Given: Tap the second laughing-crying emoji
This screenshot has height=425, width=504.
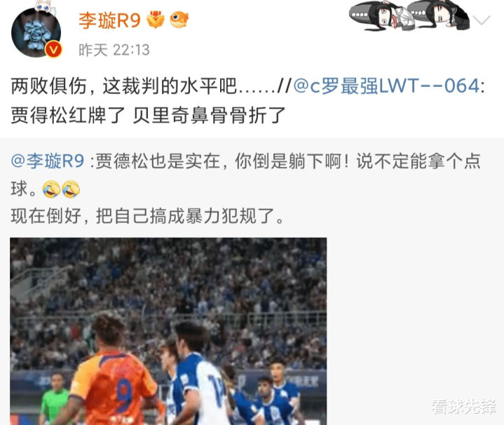Looking at the screenshot, I should tap(71, 189).
